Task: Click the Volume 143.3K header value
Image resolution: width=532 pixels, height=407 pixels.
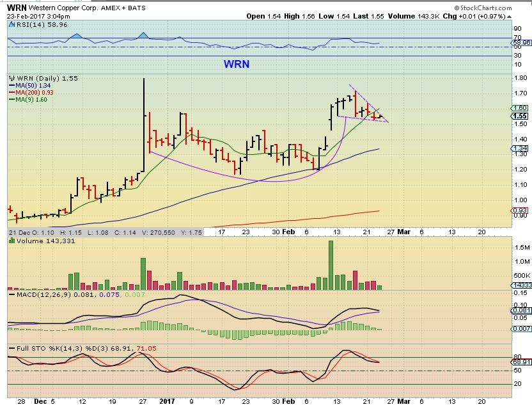Action: point(414,16)
